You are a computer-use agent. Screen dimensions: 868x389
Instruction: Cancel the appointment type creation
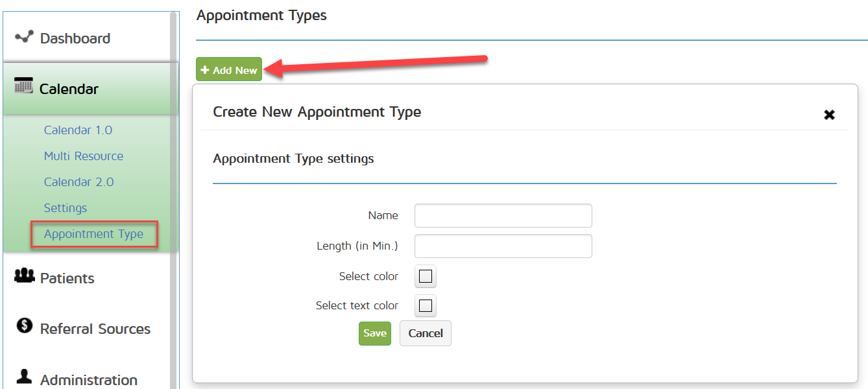click(426, 333)
